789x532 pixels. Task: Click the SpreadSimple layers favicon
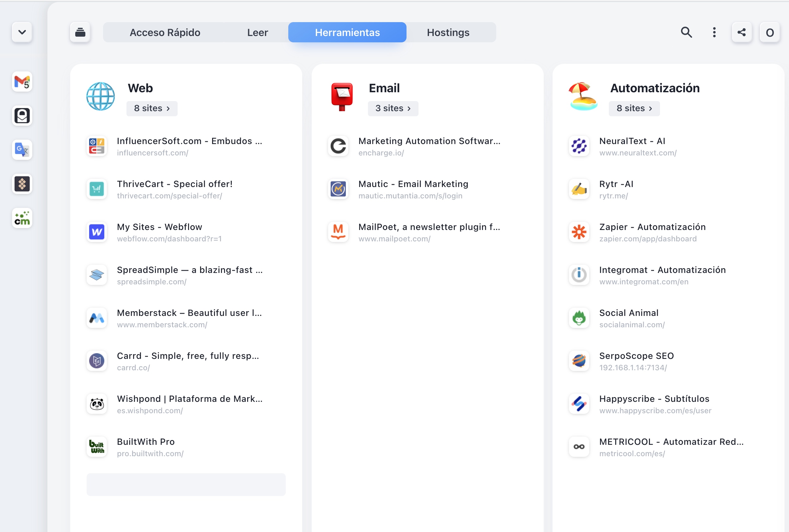point(97,275)
